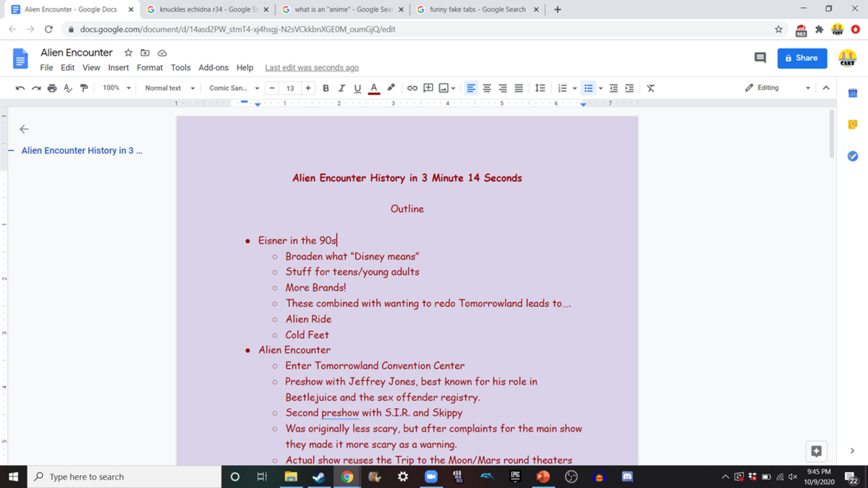Toggle italic formatting

coord(341,88)
